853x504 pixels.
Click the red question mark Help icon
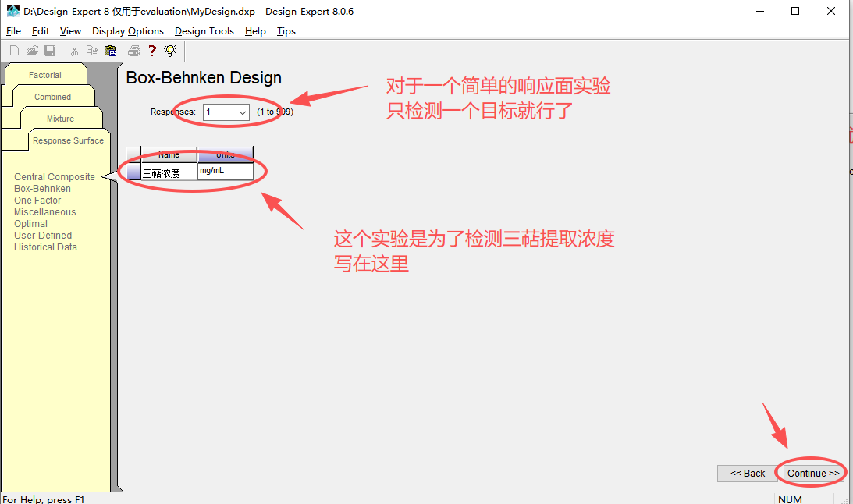click(152, 51)
